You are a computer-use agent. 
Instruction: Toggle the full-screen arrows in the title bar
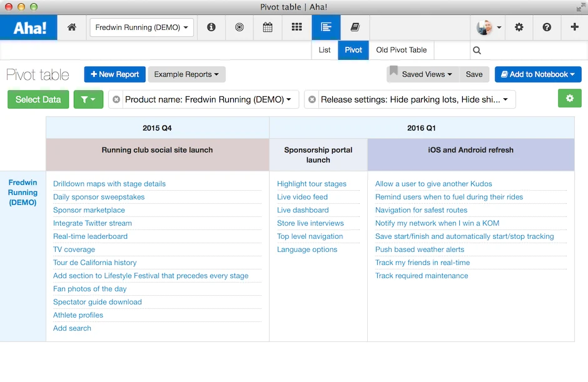click(x=580, y=7)
